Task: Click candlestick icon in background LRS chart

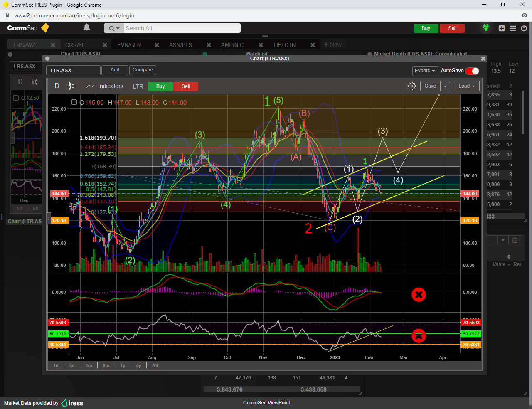Action: coord(34,82)
